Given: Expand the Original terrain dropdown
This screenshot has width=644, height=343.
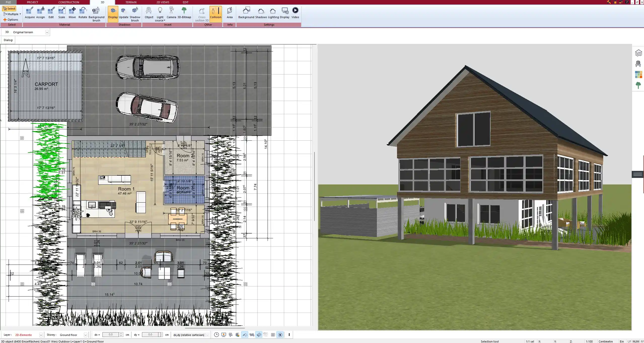Looking at the screenshot, I should (x=47, y=32).
